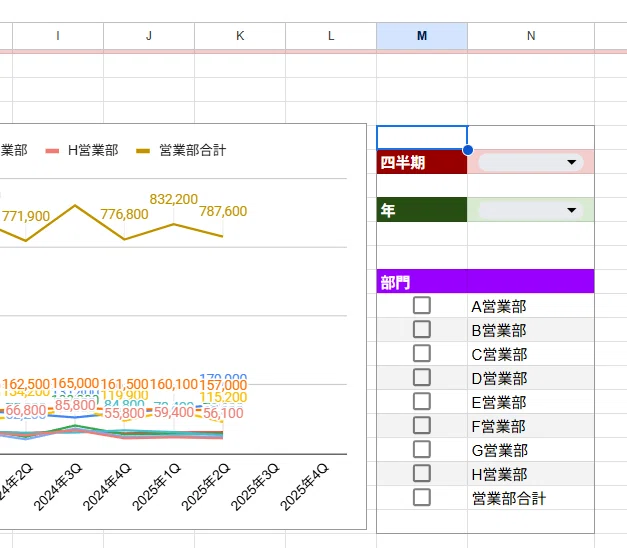The image size is (627, 548).
Task: Select the active empty cell in column M
Action: [422, 138]
